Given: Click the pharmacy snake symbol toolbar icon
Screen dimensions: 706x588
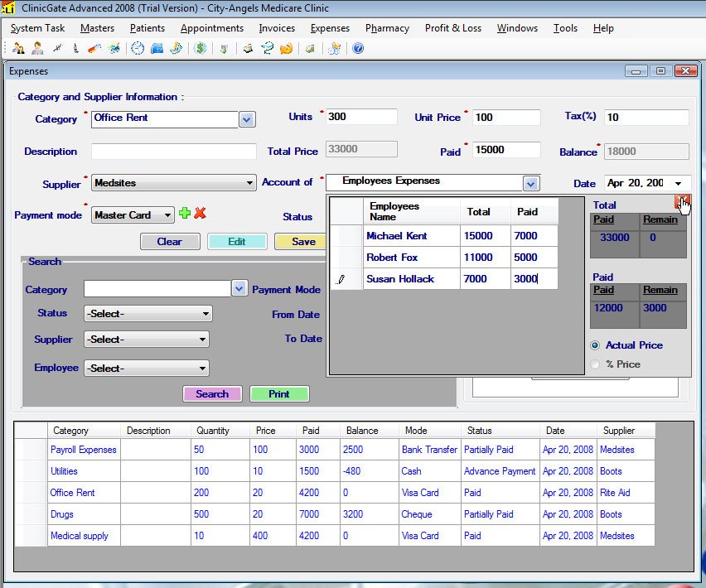Looking at the screenshot, I should click(x=268, y=48).
